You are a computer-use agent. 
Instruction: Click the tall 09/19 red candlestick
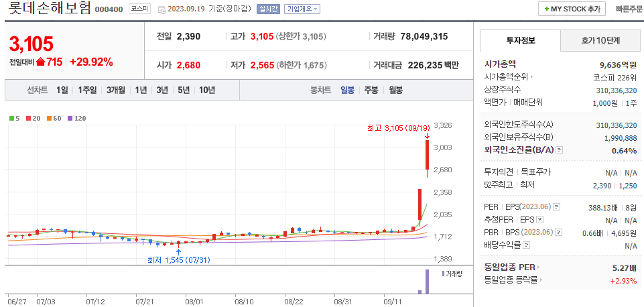point(427,155)
